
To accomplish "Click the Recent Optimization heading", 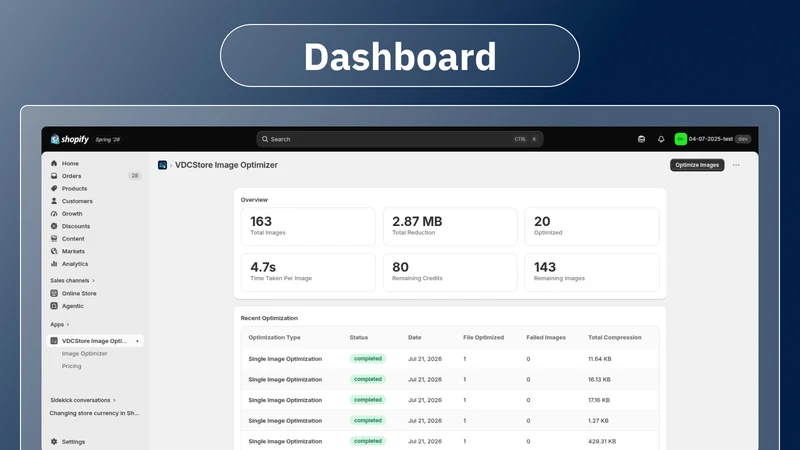I will [x=269, y=318].
